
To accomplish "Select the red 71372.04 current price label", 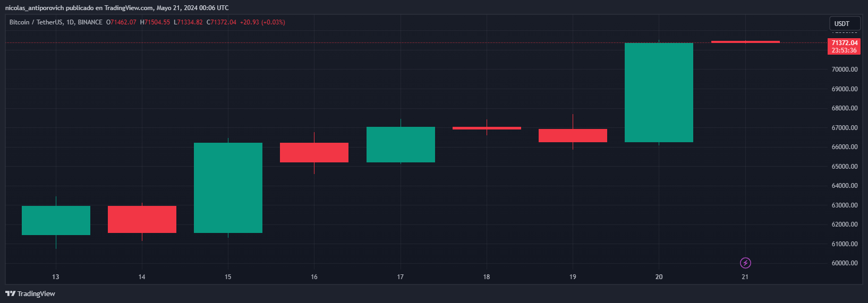I will click(844, 43).
